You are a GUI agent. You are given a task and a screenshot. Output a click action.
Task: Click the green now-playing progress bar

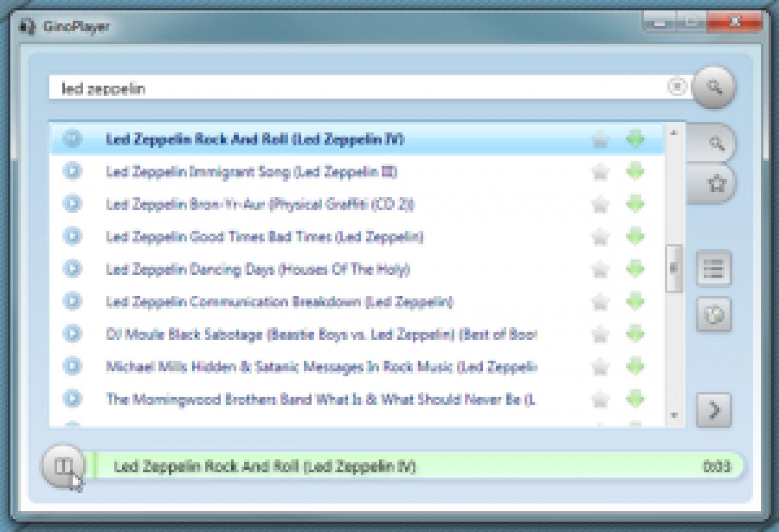pyautogui.click(x=415, y=466)
